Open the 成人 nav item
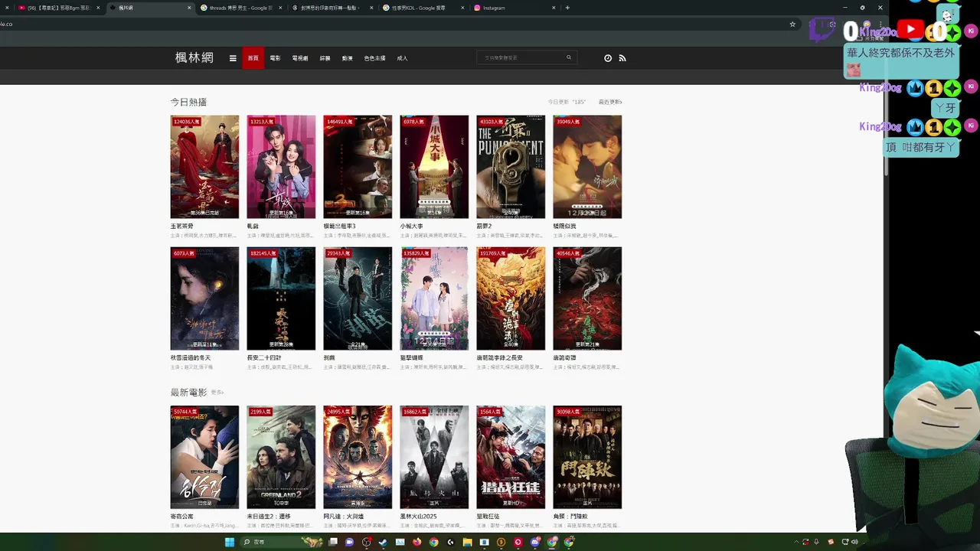This screenshot has width=980, height=551. point(402,58)
